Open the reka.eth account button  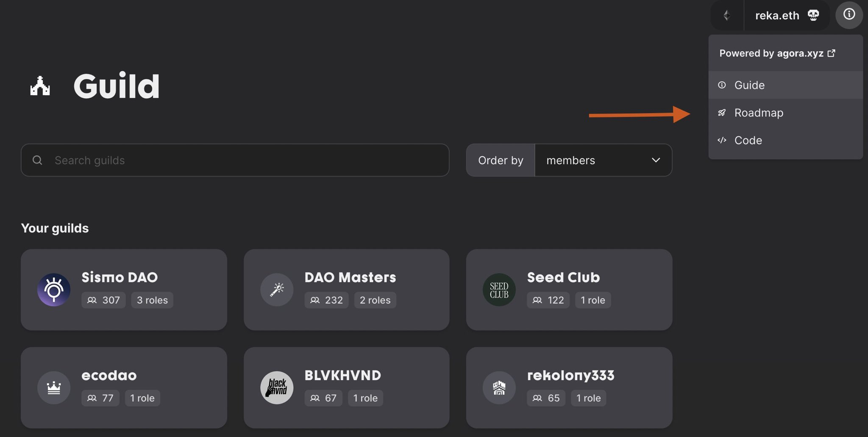[787, 16]
